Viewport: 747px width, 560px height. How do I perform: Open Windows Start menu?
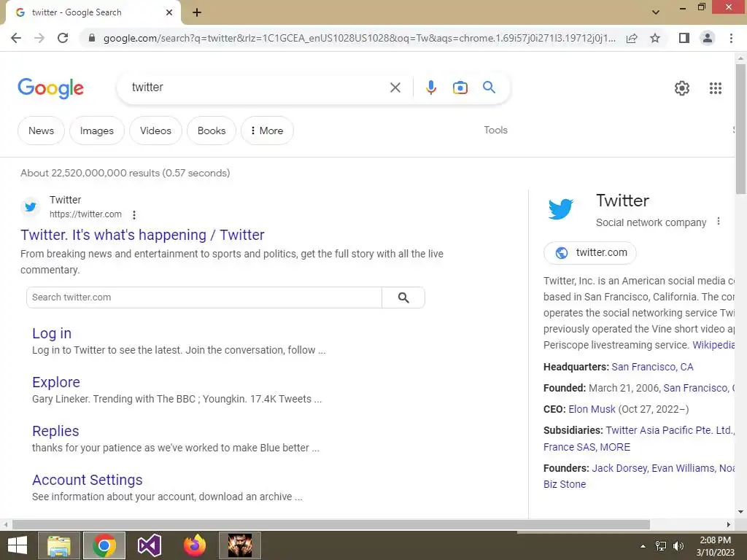pyautogui.click(x=18, y=545)
